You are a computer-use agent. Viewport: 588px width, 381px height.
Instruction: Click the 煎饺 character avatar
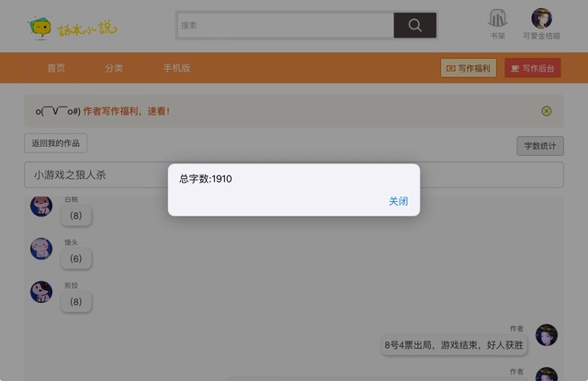41,292
